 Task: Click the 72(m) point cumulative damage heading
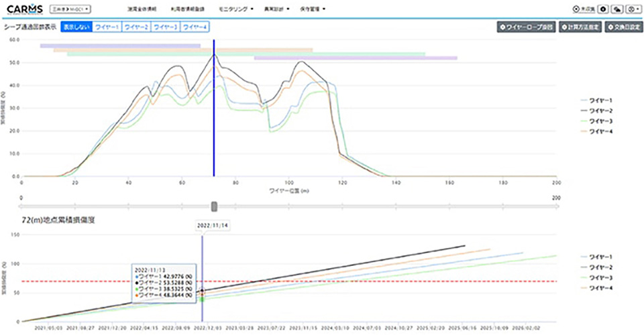pos(58,220)
